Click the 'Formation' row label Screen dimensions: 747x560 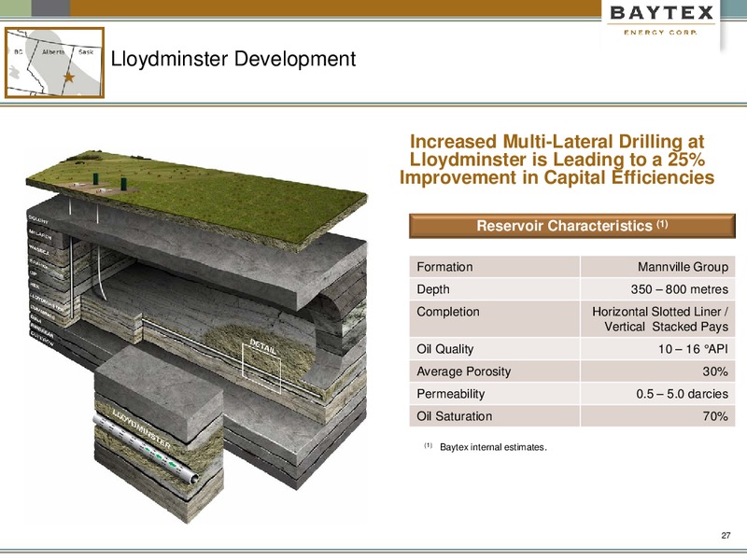coord(444,267)
